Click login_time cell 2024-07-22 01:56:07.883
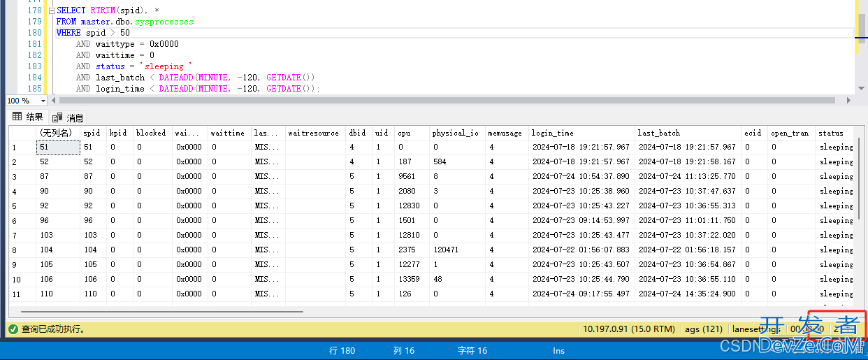This screenshot has width=868, height=360. pyautogui.click(x=581, y=250)
